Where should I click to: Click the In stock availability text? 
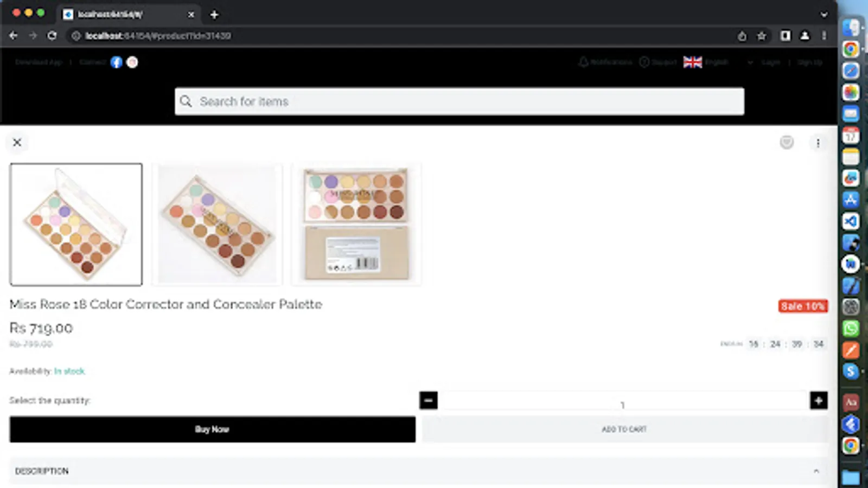tap(69, 371)
